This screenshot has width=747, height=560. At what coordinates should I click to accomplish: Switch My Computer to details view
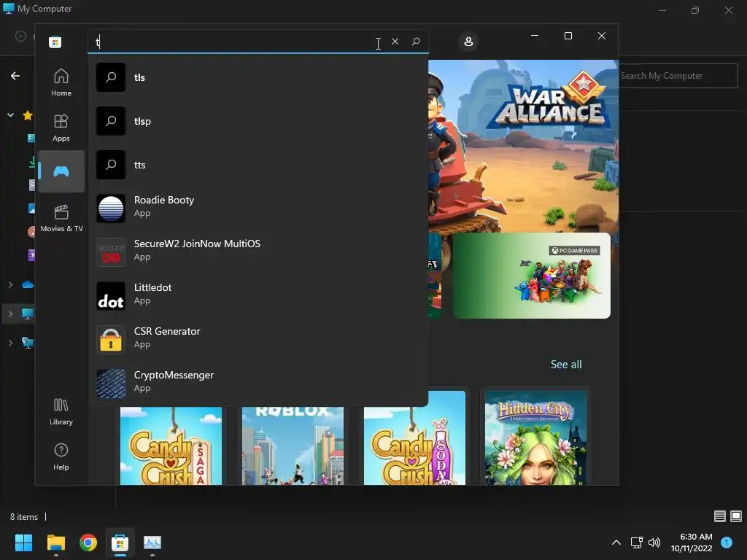(720, 516)
